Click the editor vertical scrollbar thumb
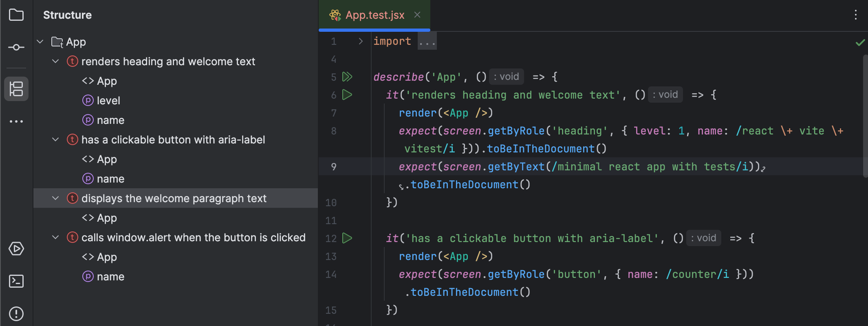The width and height of the screenshot is (868, 326). [865, 116]
